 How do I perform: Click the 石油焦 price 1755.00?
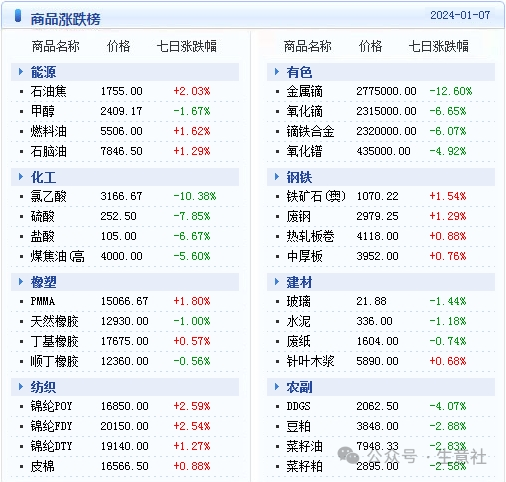(122, 91)
